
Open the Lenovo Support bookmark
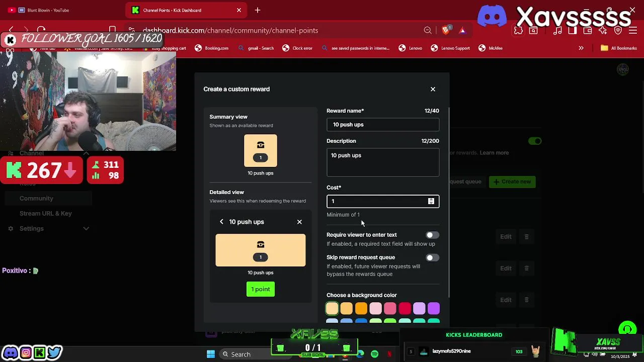click(x=450, y=48)
